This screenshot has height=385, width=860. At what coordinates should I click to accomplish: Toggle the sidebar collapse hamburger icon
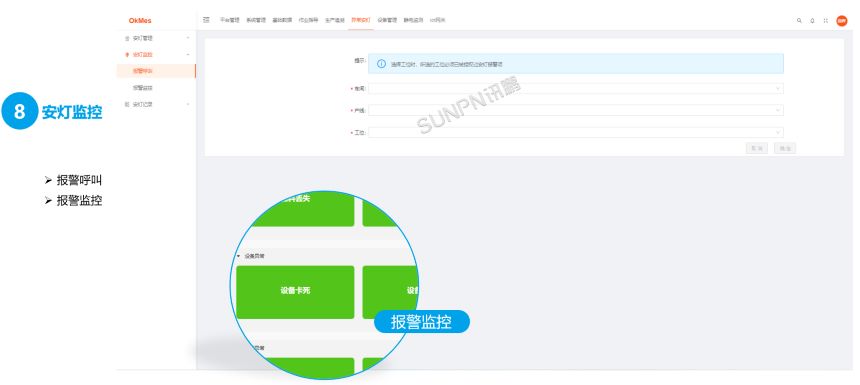point(206,20)
